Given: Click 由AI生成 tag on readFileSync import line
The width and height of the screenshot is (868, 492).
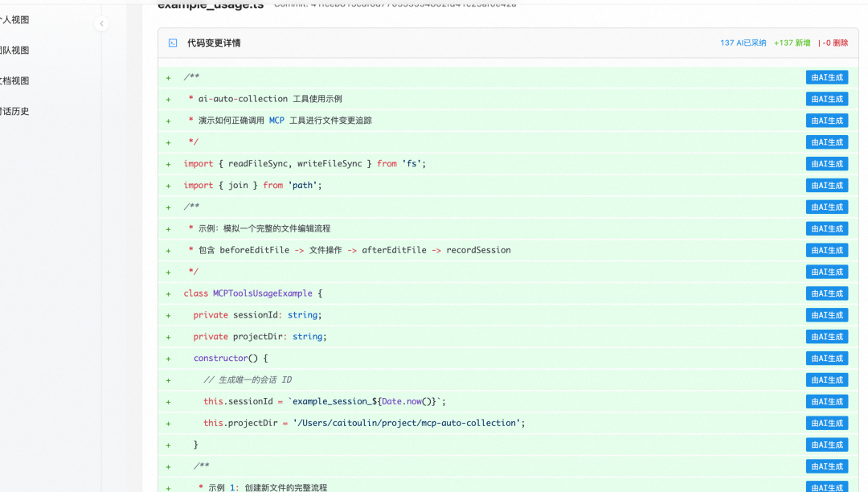Looking at the screenshot, I should point(826,164).
